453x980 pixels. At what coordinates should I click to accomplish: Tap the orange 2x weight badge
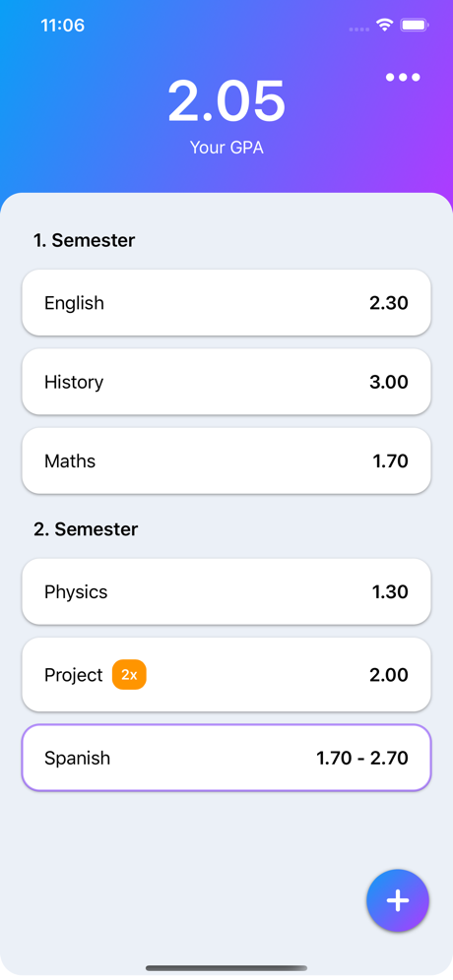129,675
